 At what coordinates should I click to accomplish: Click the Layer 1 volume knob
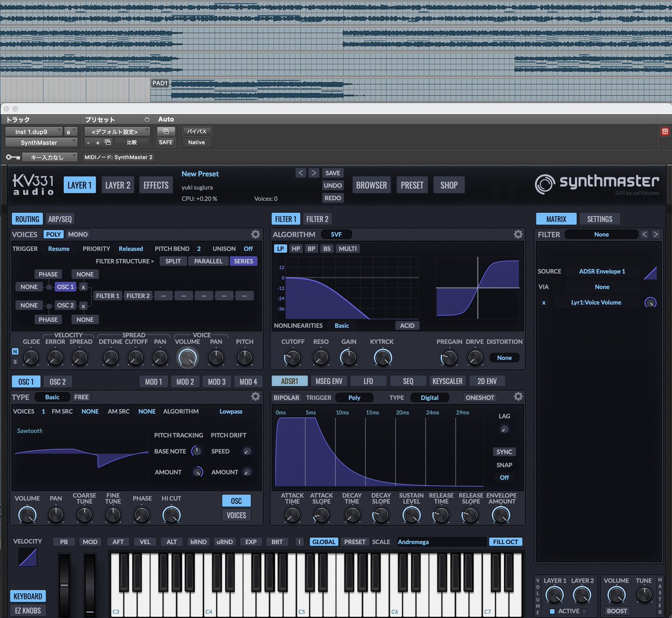pos(554,594)
